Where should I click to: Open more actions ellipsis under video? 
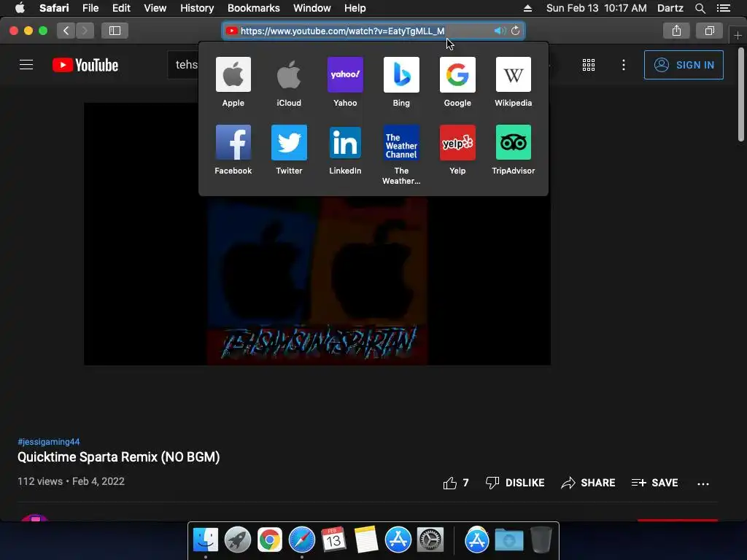pyautogui.click(x=703, y=484)
